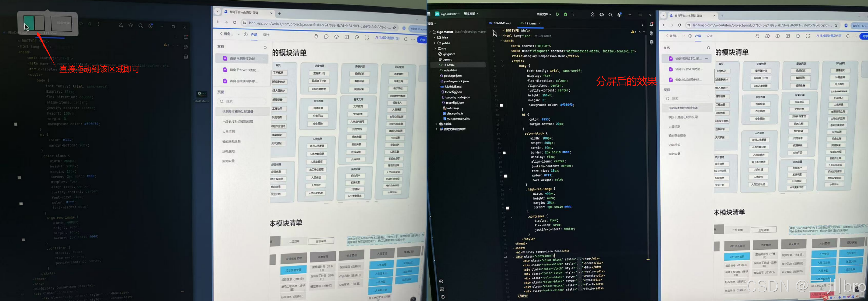Toggle the eye preview icon in right-photo Lanhu toolbar
This screenshot has width=868, height=301.
(778, 36)
